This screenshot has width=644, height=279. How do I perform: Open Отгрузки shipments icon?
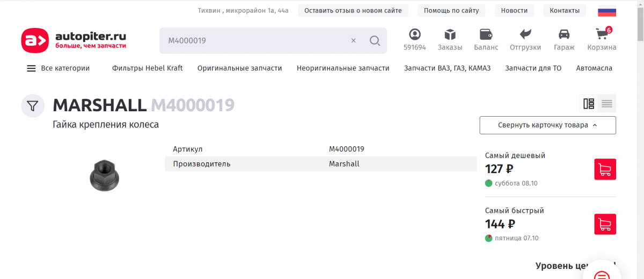(525, 40)
